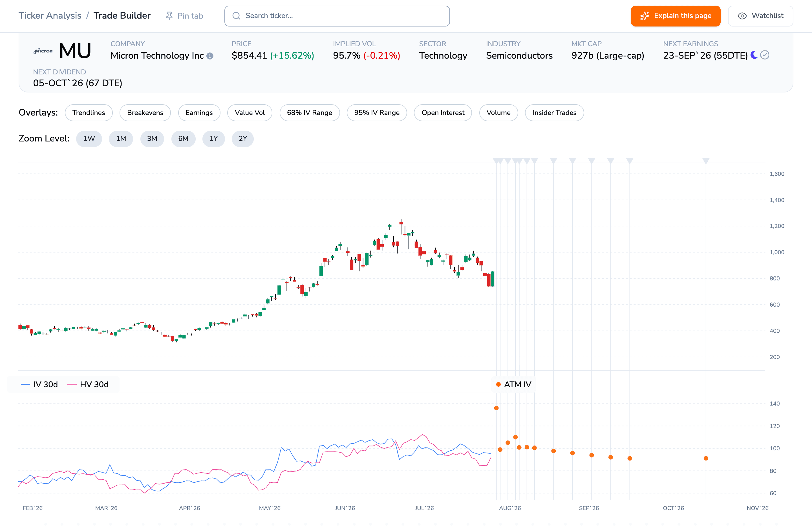The image size is (812, 527).
Task: Click the search magnifier icon
Action: 236,16
